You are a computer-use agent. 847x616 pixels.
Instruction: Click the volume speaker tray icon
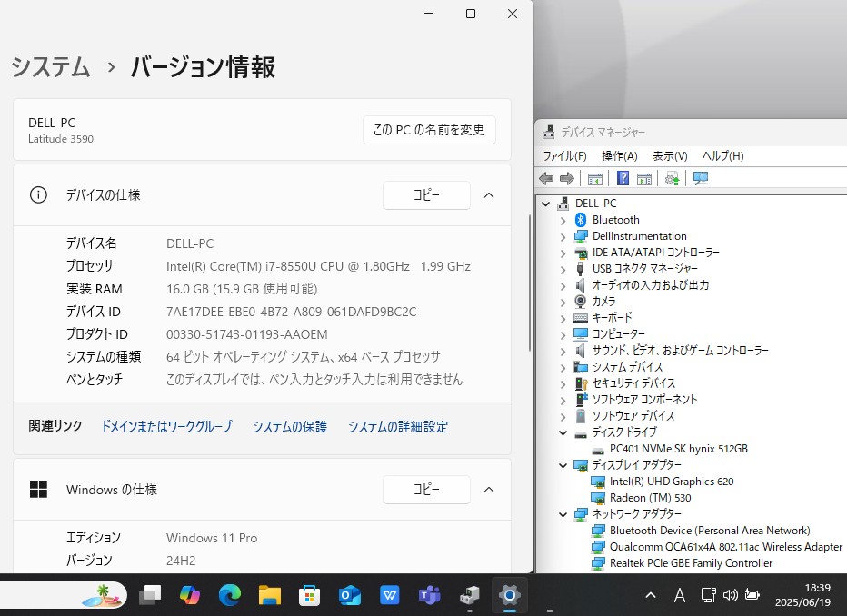(x=731, y=595)
